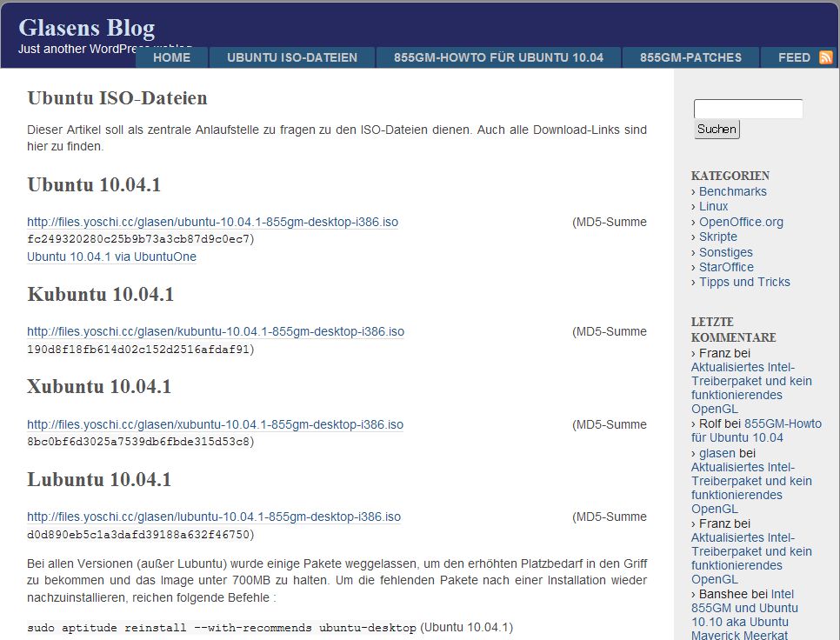The image size is (840, 640).
Task: Open the 855GM-PATCHES tab
Action: point(690,57)
